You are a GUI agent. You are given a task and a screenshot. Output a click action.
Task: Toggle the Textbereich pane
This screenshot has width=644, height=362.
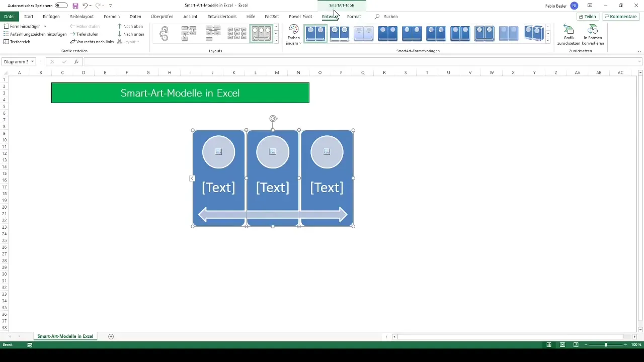[17, 42]
